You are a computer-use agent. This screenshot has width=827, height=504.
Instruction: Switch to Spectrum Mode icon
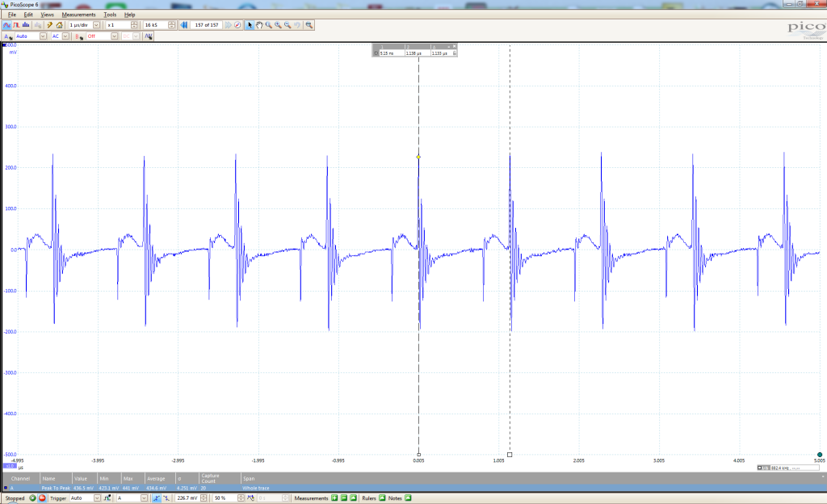click(x=26, y=25)
